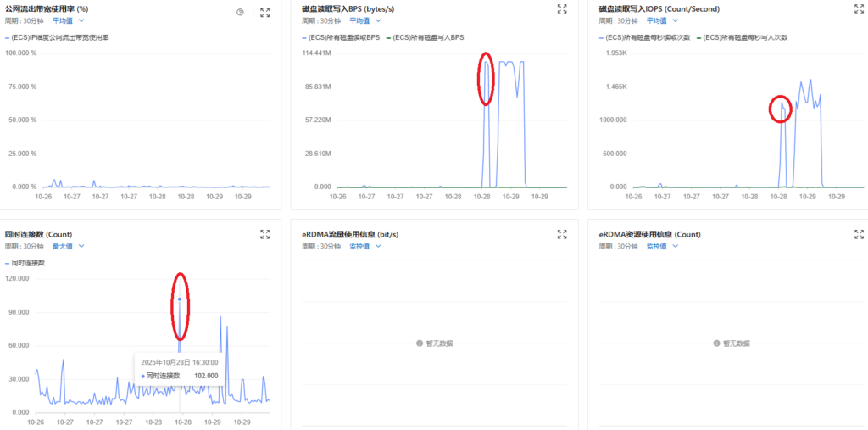Open 平均值 dropdown in 磁盘读取写入BPS panel
Image resolution: width=868 pixels, height=430 pixels.
coord(365,20)
